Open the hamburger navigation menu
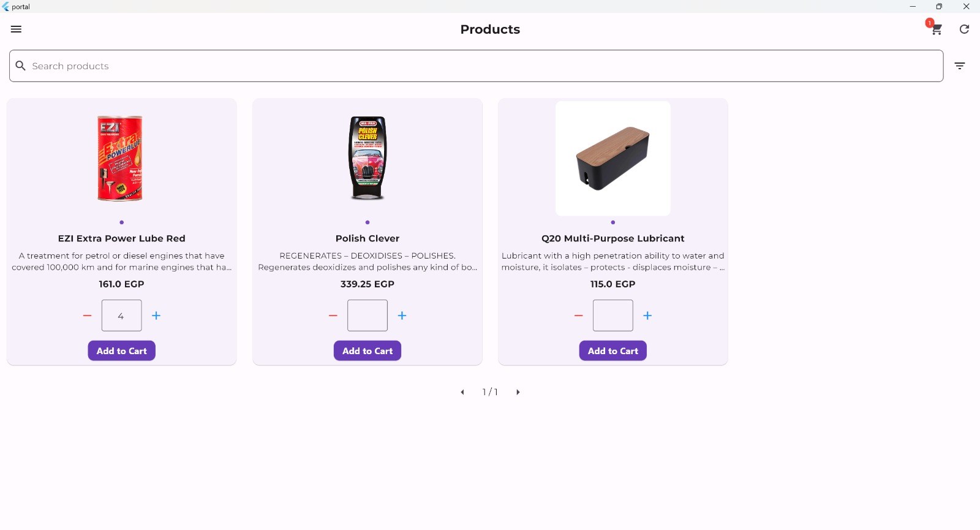980x530 pixels. pos(17,29)
